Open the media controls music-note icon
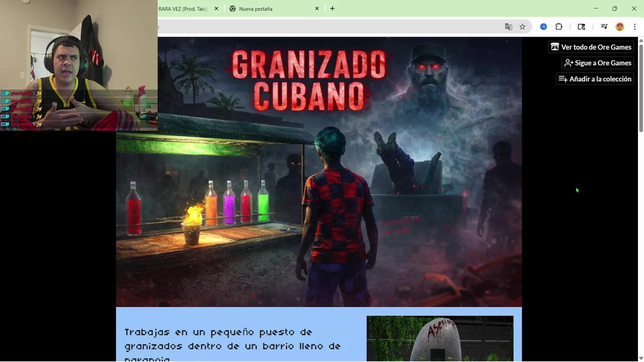The width and height of the screenshot is (644, 362). pos(604,27)
